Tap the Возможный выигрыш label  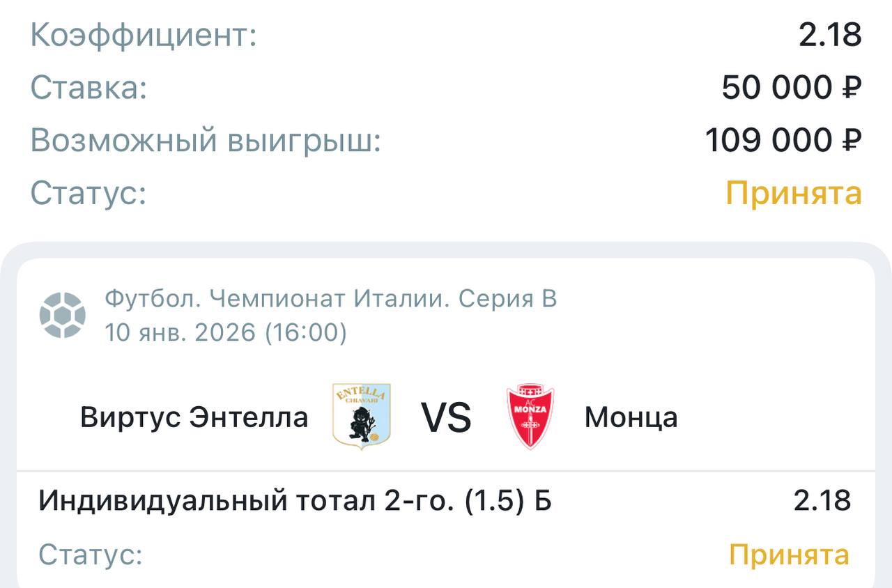point(206,140)
